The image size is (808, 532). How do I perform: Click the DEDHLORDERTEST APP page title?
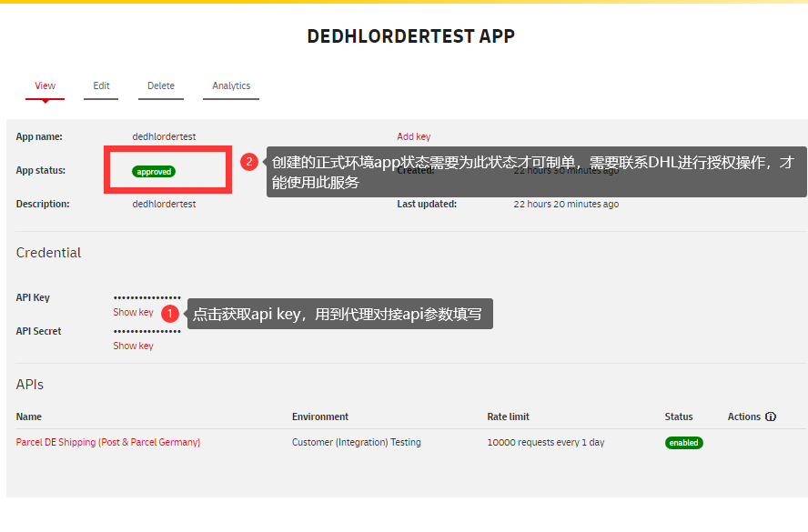(x=410, y=36)
